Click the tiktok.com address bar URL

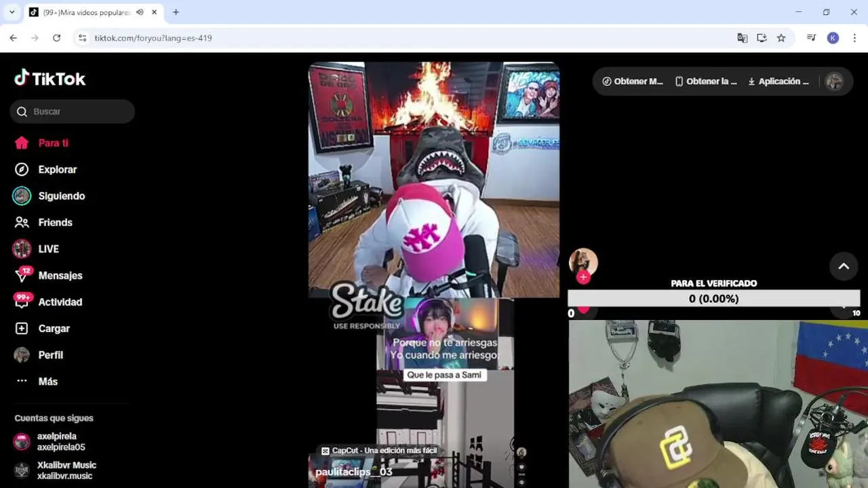153,38
